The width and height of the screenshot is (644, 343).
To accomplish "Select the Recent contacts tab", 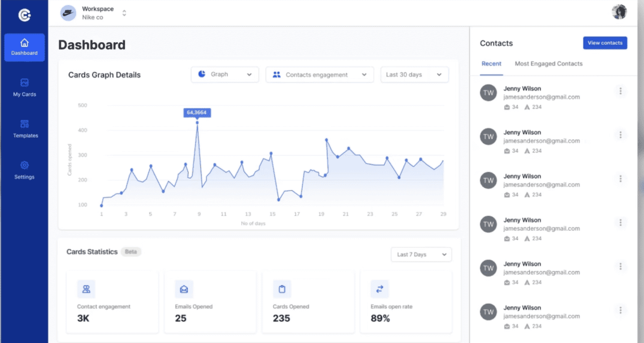I will click(x=491, y=64).
